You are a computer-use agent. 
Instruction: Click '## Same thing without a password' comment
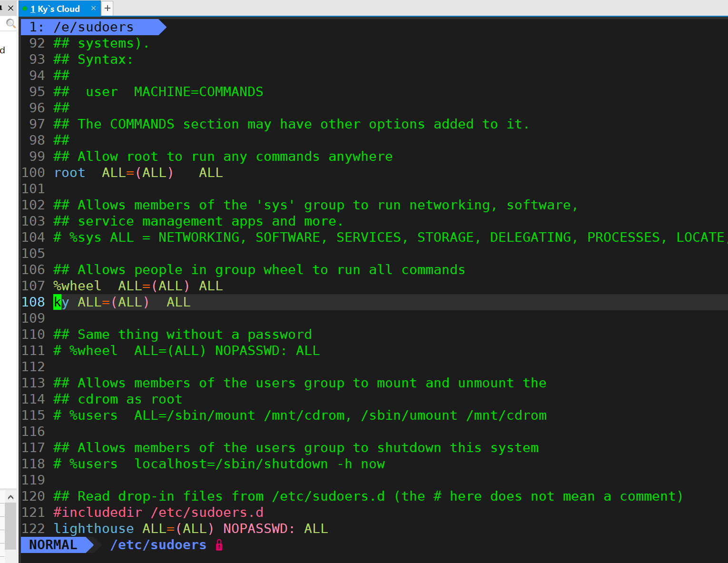point(183,335)
